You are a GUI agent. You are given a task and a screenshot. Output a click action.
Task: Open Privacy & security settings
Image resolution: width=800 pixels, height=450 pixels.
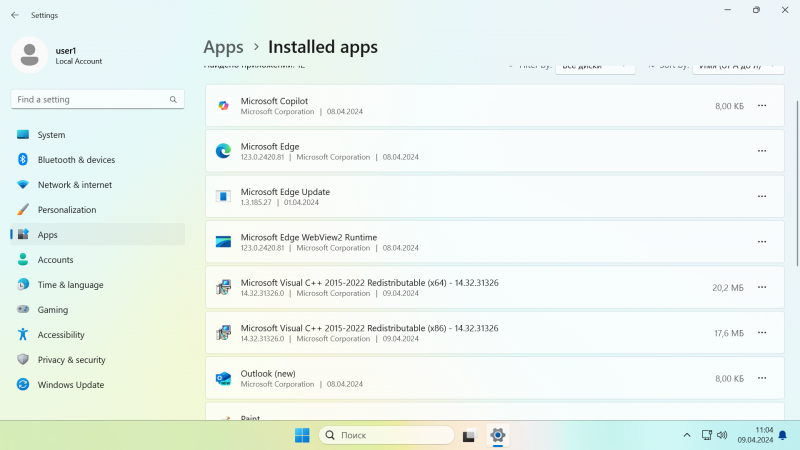point(97,360)
